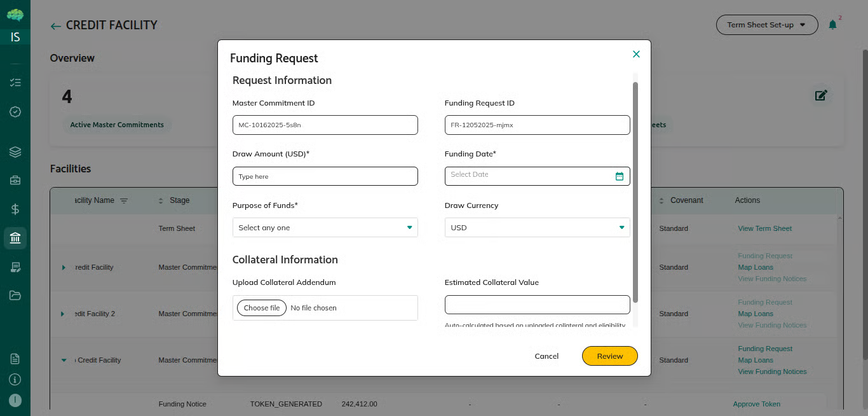Viewport: 868px width, 416px height.
Task: Open the Purpose of Funds dropdown
Action: pyautogui.click(x=325, y=228)
